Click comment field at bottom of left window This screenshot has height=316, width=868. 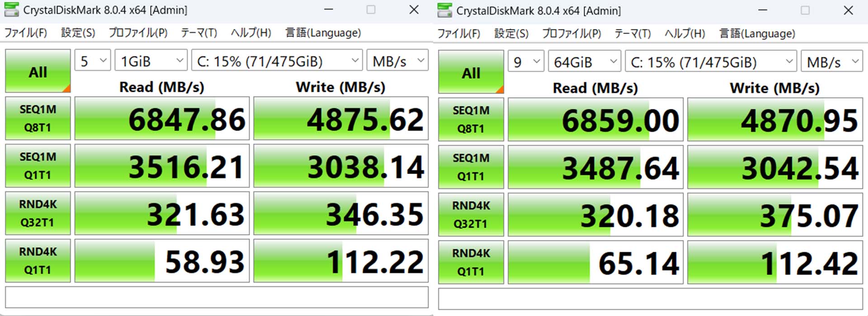[x=217, y=297]
